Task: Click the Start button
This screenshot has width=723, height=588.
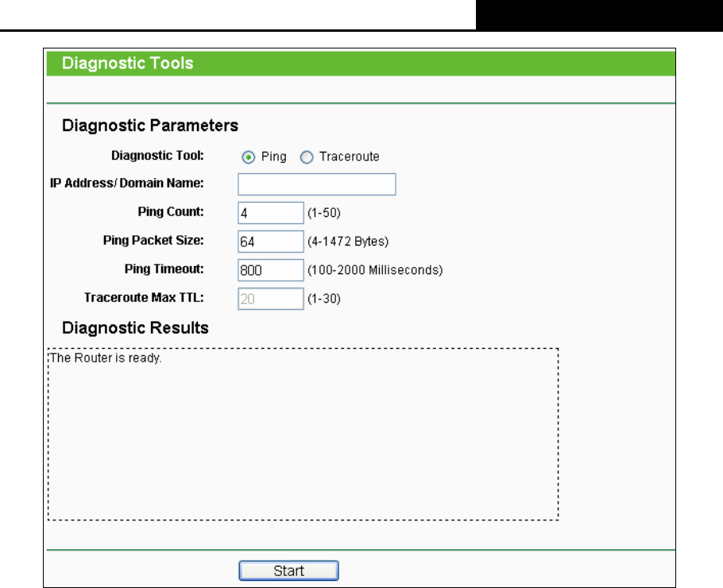Action: (288, 571)
